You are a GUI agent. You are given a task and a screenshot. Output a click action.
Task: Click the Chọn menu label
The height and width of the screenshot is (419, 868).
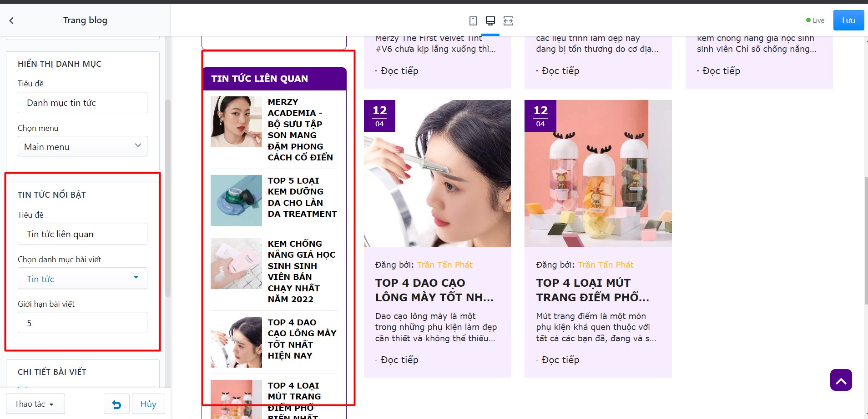tap(38, 128)
